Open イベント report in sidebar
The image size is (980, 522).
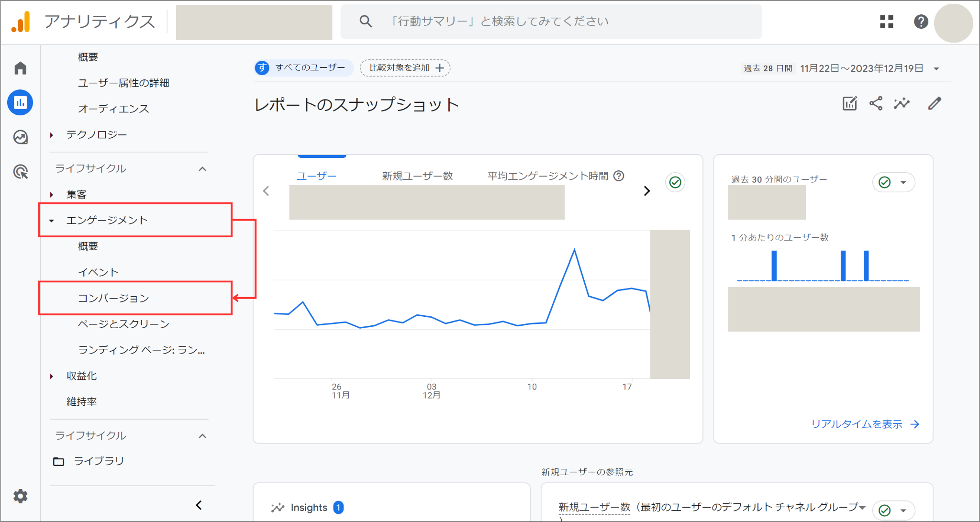click(x=98, y=272)
